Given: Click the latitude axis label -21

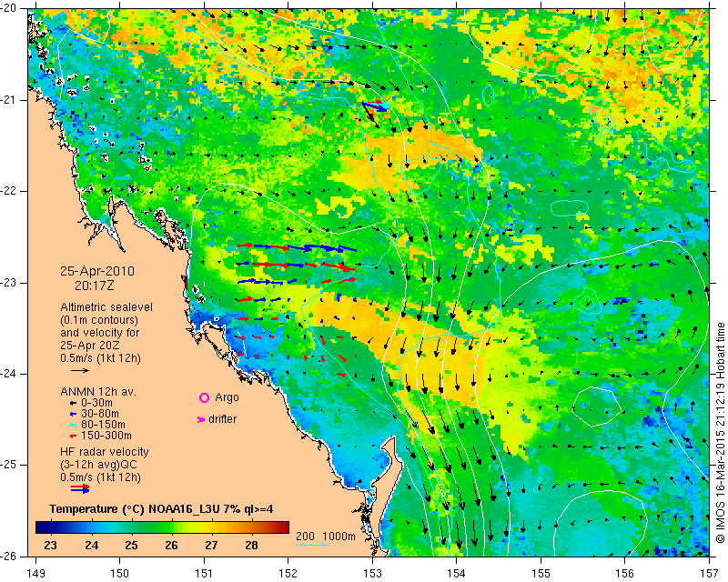Looking at the screenshot, I should click(x=8, y=100).
